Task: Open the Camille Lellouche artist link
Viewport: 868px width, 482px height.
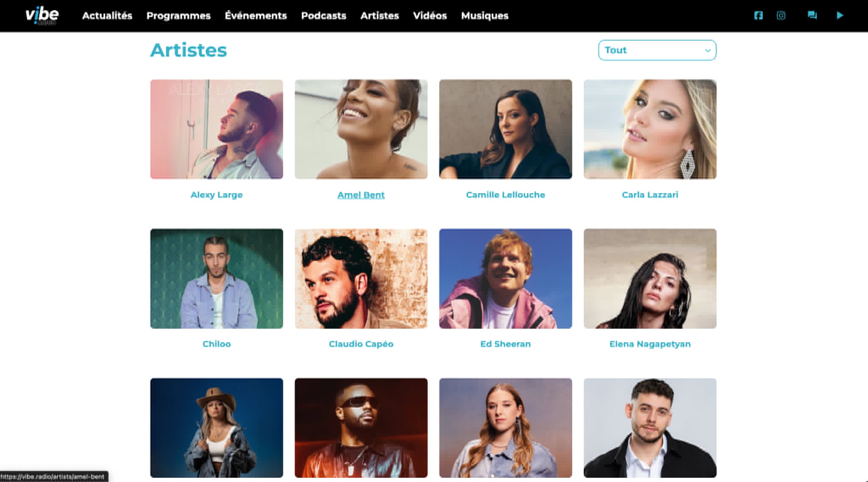Action: 505,195
